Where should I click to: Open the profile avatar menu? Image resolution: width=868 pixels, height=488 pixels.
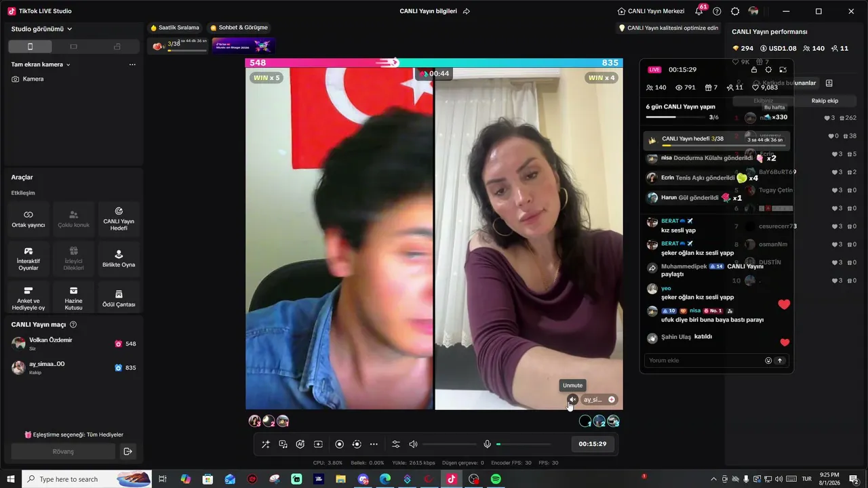click(753, 12)
